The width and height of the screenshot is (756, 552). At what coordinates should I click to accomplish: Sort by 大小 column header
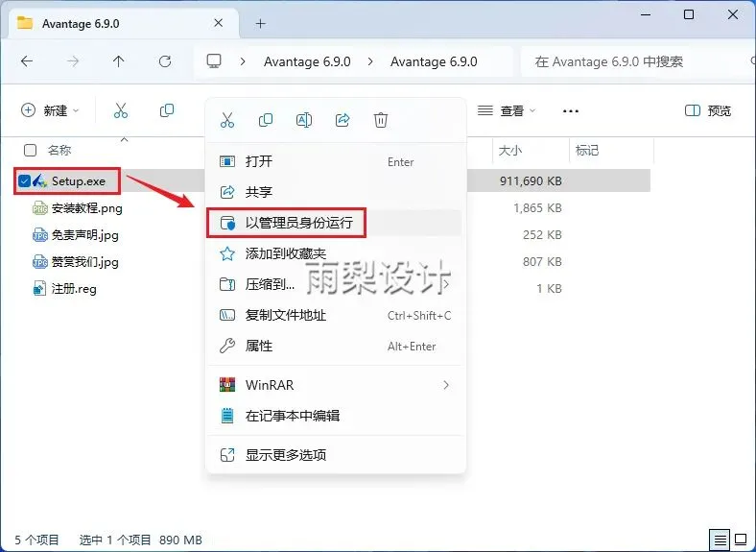510,150
